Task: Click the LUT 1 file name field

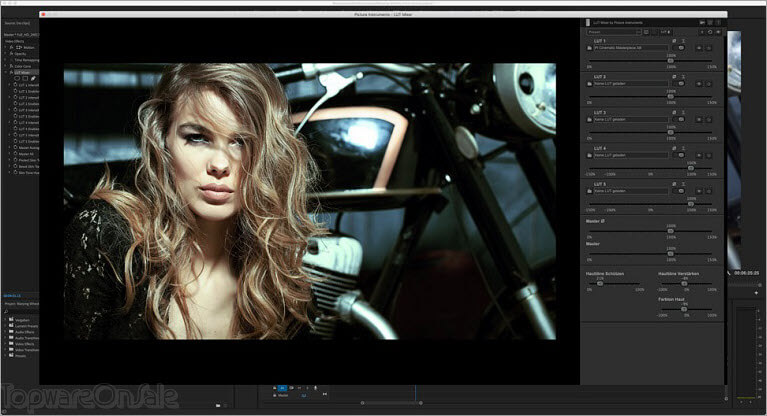Action: pyautogui.click(x=631, y=48)
